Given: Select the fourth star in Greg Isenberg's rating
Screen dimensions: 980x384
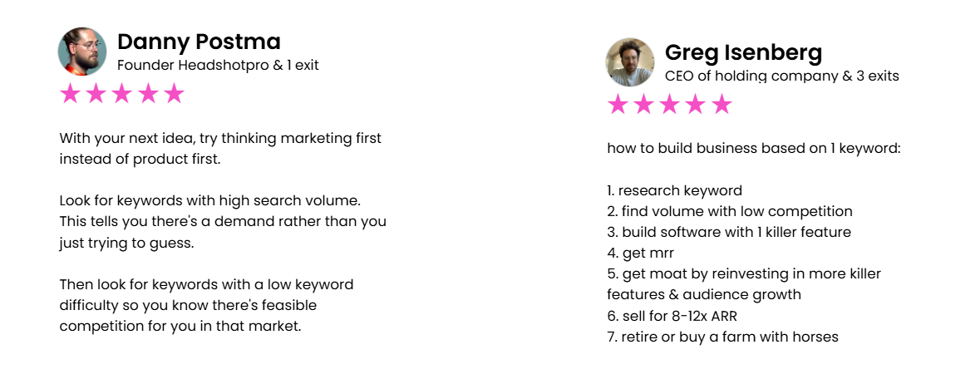Looking at the screenshot, I should pos(696,105).
